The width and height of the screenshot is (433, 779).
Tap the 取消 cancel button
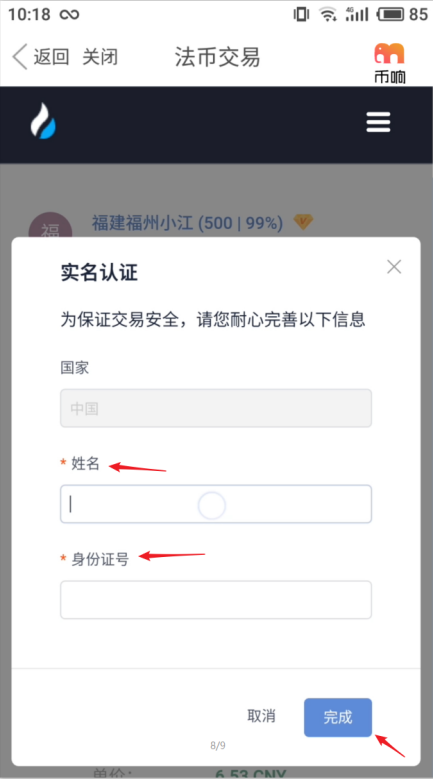261,716
